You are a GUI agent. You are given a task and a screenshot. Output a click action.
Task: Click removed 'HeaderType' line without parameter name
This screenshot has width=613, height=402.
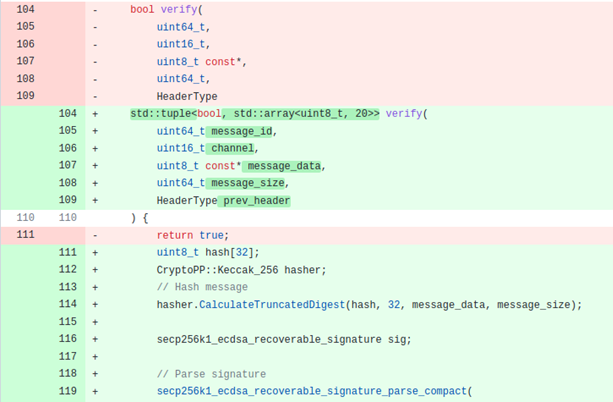pyautogui.click(x=187, y=96)
